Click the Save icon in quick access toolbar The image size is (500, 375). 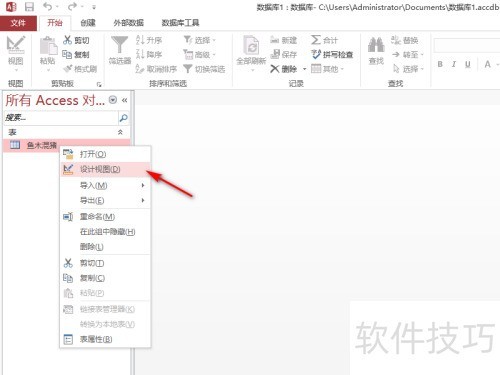click(x=30, y=7)
